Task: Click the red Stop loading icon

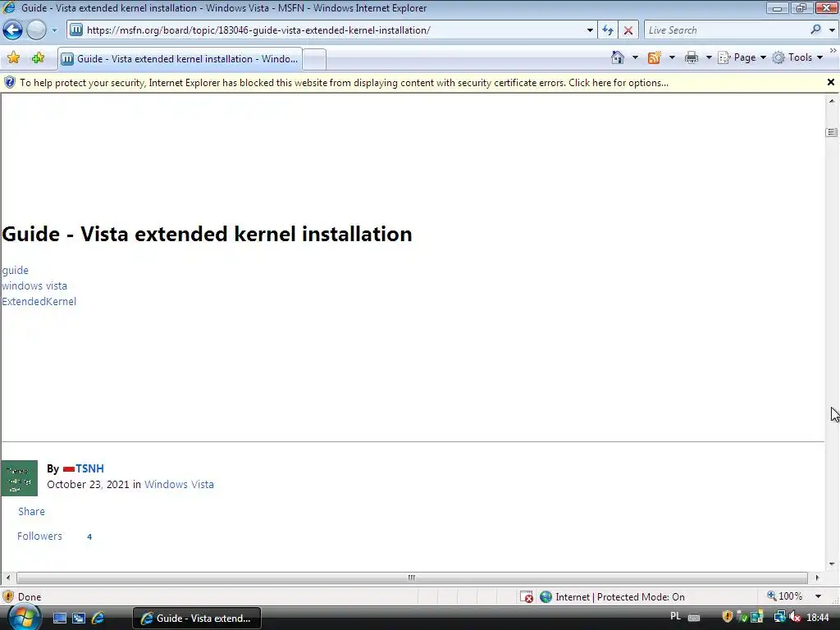Action: 628,30
